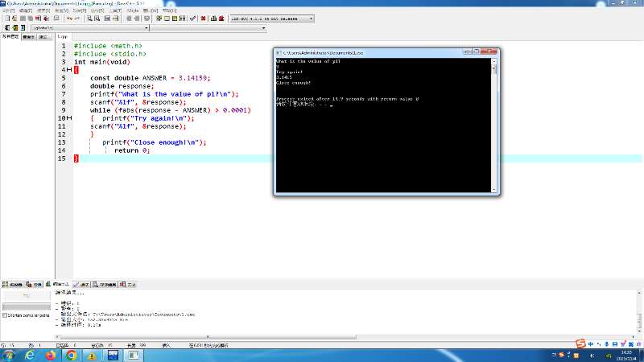Collapse the code fold at line 4
The height and width of the screenshot is (362, 644).
point(69,70)
